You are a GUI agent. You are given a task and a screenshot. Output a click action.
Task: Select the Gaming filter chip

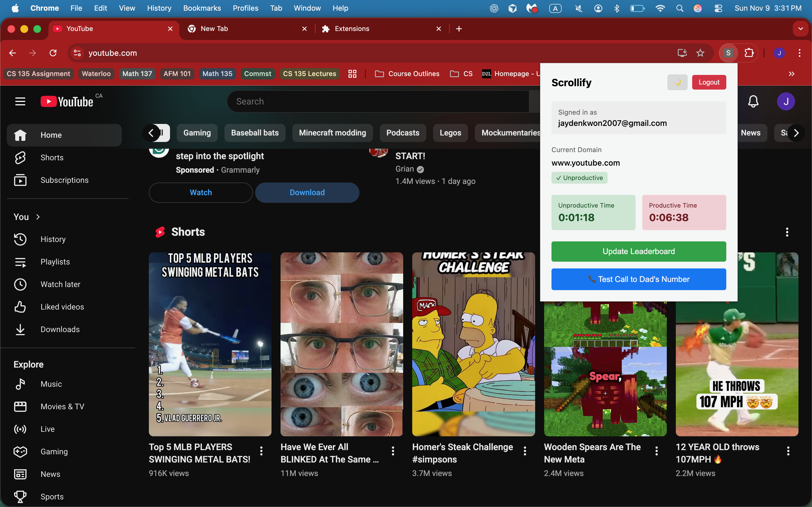[x=197, y=133]
